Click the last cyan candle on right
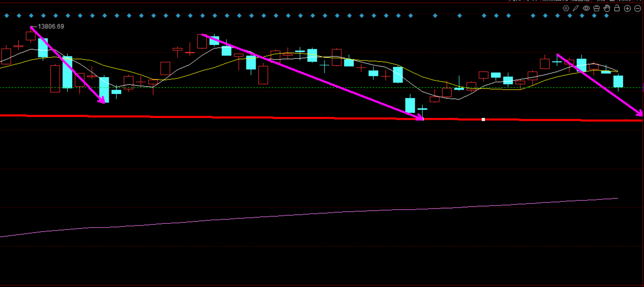The image size is (644, 287). 618,82
